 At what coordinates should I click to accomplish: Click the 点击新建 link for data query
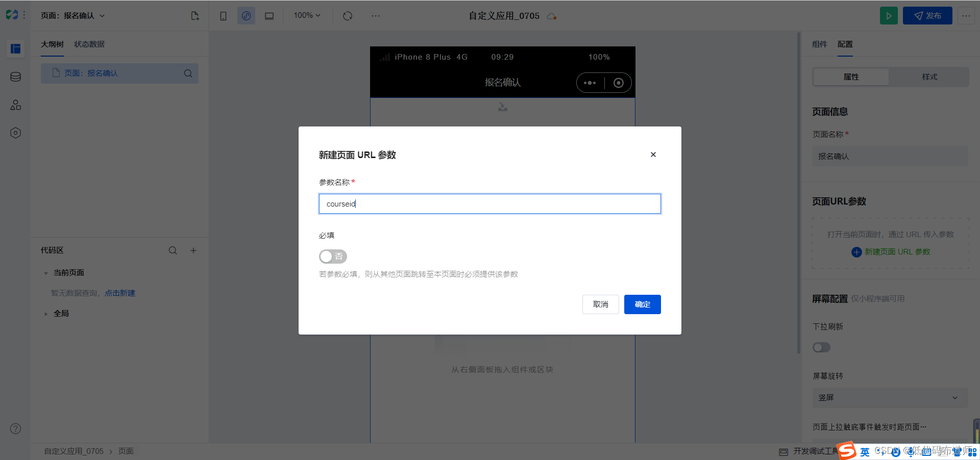120,293
